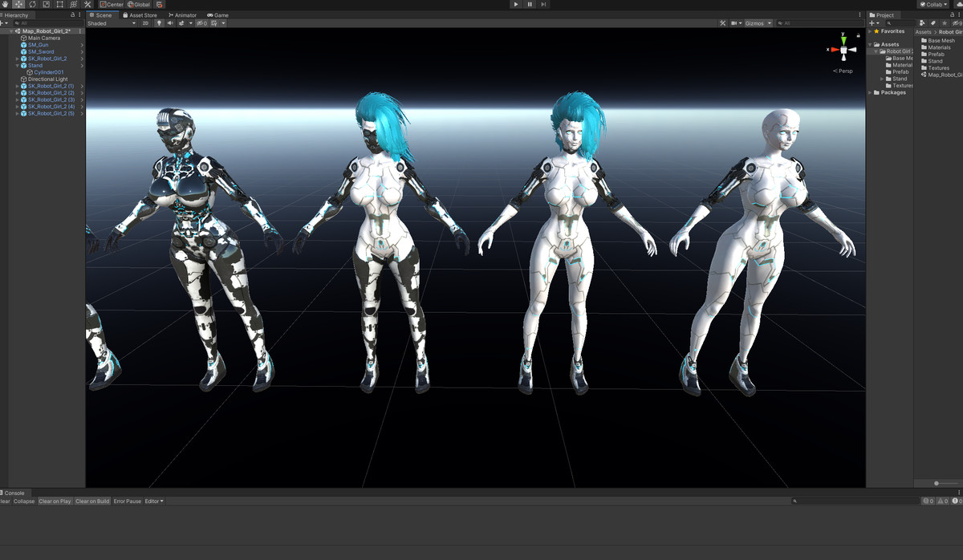Toggle Gizmos in Scene view

[754, 23]
